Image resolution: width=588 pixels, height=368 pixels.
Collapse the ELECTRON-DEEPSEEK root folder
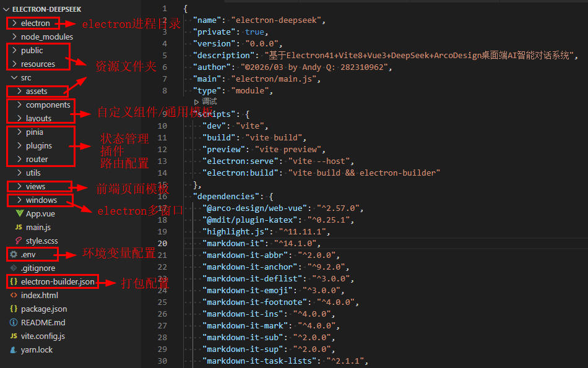click(x=7, y=9)
